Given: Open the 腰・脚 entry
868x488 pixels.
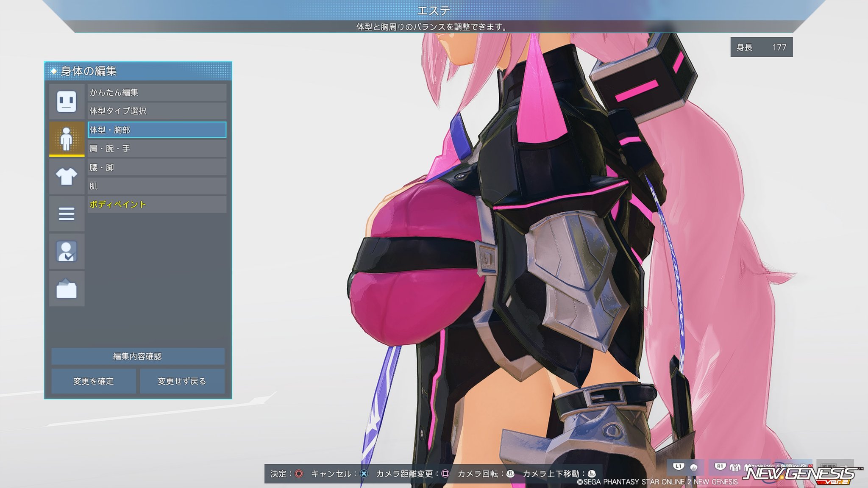Looking at the screenshot, I should click(157, 167).
